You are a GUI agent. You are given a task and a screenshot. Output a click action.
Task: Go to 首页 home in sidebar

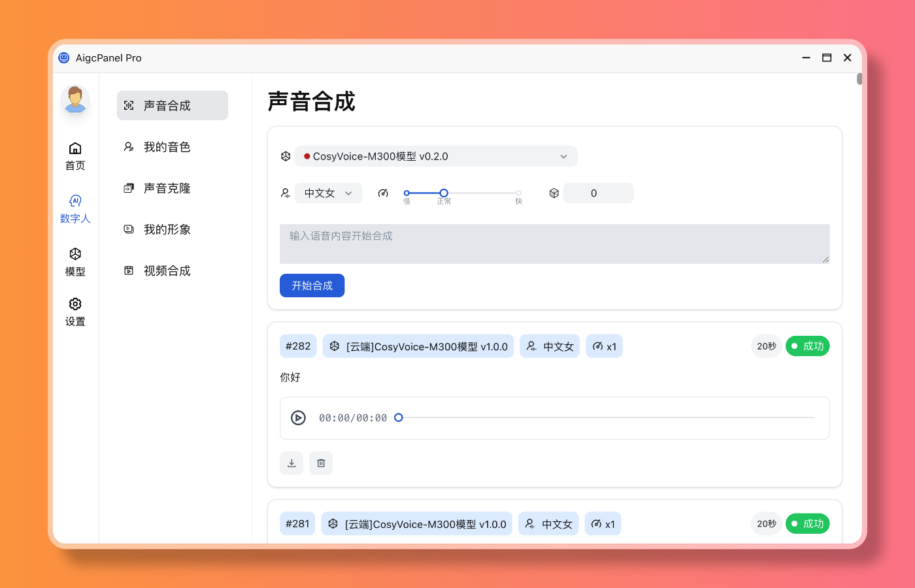click(x=75, y=155)
